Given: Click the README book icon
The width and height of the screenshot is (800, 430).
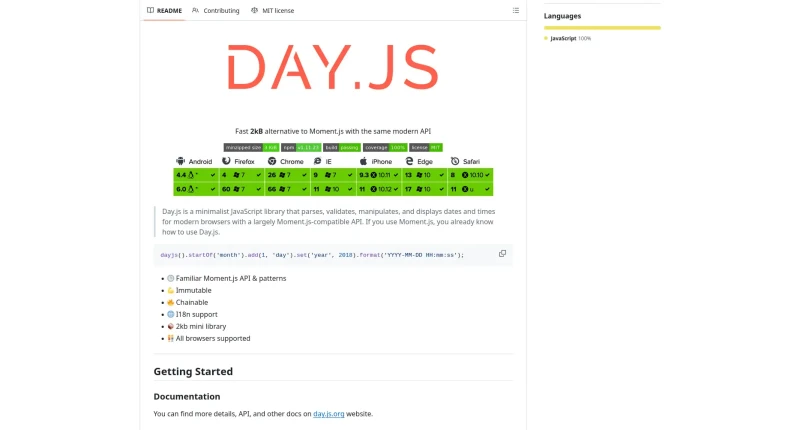Looking at the screenshot, I should coord(150,10).
